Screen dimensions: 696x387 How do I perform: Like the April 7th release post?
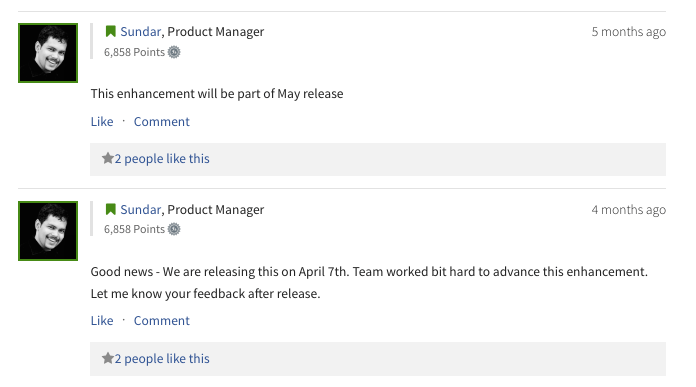(x=102, y=320)
